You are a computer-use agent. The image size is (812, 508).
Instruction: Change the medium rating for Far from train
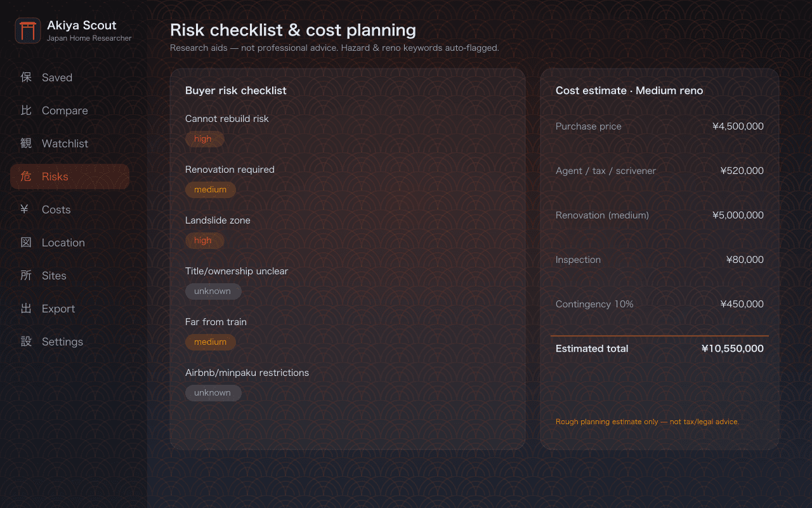pyautogui.click(x=211, y=342)
